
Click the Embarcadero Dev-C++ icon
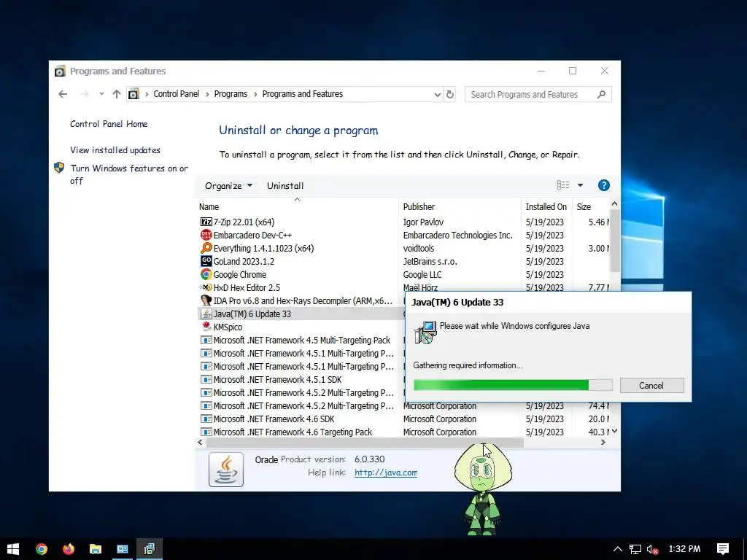pyautogui.click(x=206, y=235)
